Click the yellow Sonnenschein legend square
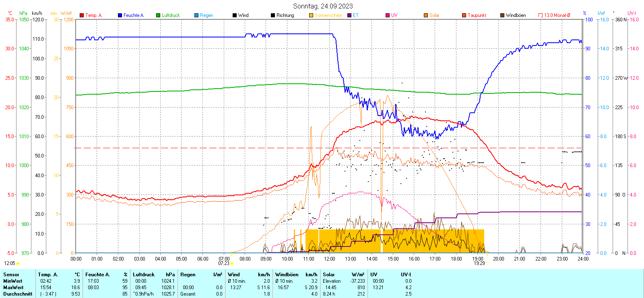The image size is (644, 298). coord(311,15)
